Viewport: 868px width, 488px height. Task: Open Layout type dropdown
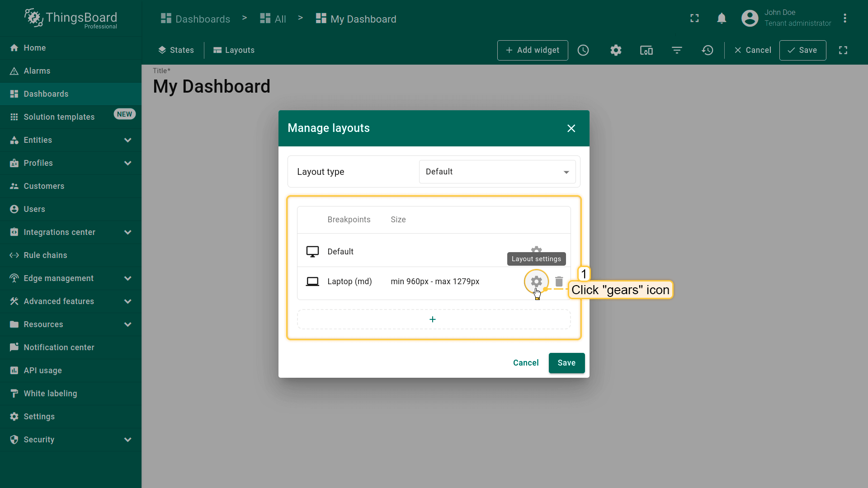pyautogui.click(x=497, y=172)
